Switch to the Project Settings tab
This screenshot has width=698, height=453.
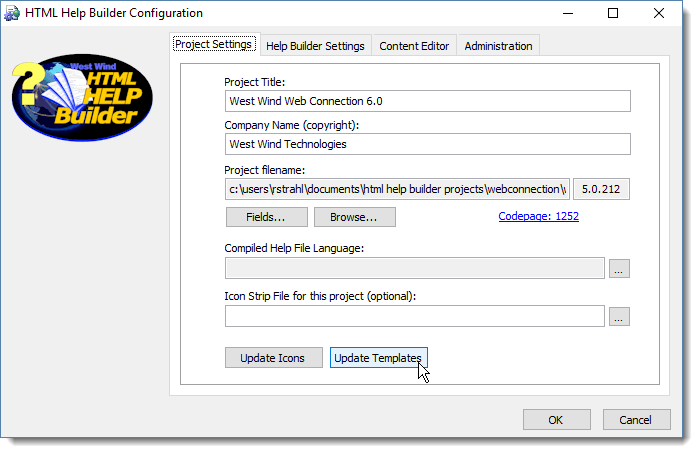tap(214, 44)
